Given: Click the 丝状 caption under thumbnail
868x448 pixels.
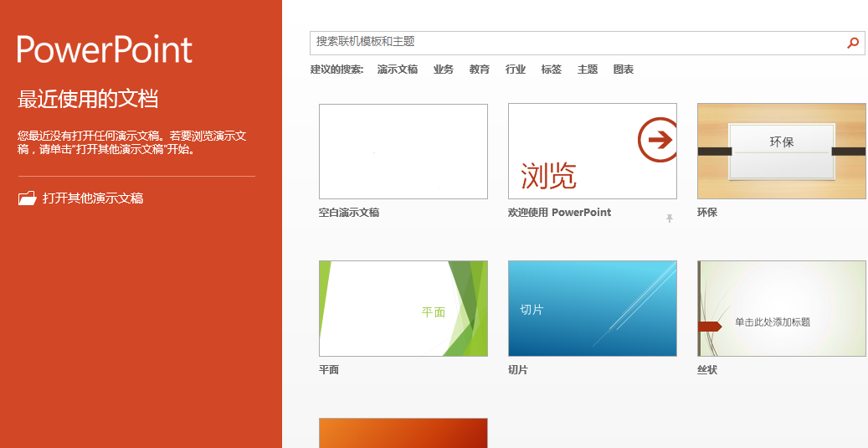Looking at the screenshot, I should (x=707, y=370).
